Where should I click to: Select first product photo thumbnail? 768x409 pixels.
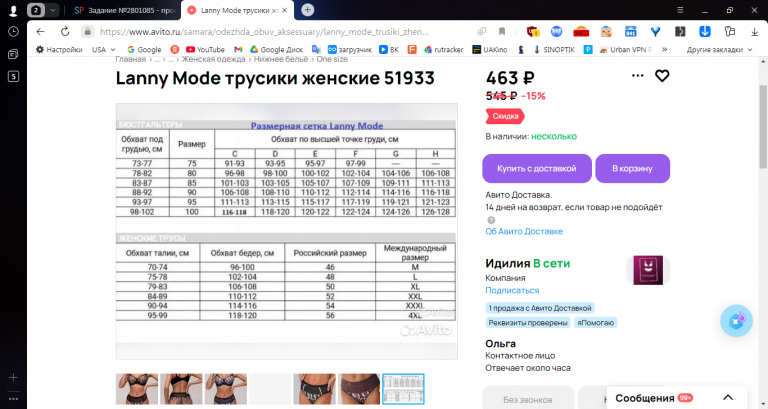(137, 389)
